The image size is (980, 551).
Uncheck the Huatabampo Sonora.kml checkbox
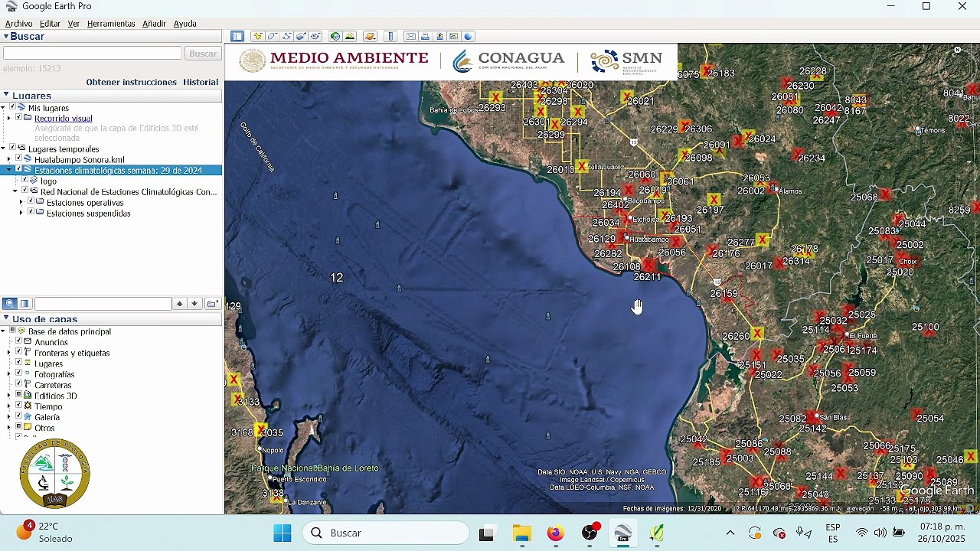point(19,159)
